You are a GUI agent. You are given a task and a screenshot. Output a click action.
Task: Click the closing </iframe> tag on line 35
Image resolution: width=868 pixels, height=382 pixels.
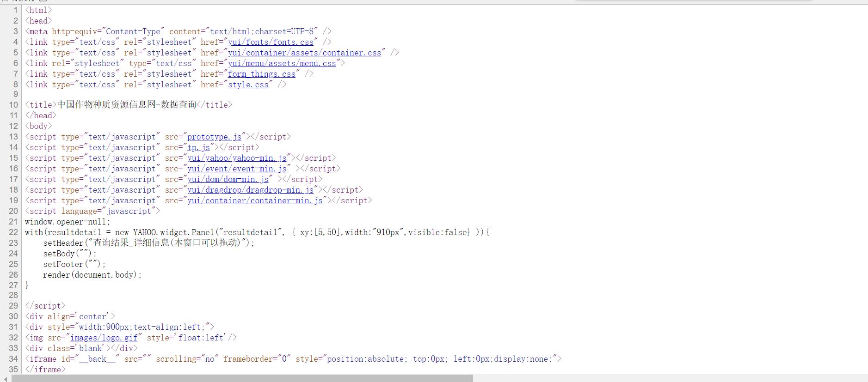[x=45, y=370]
